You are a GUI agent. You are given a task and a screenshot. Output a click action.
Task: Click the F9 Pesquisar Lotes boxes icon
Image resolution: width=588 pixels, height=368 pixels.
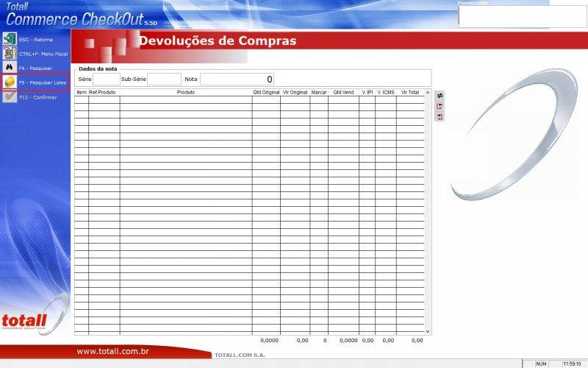pos(10,82)
